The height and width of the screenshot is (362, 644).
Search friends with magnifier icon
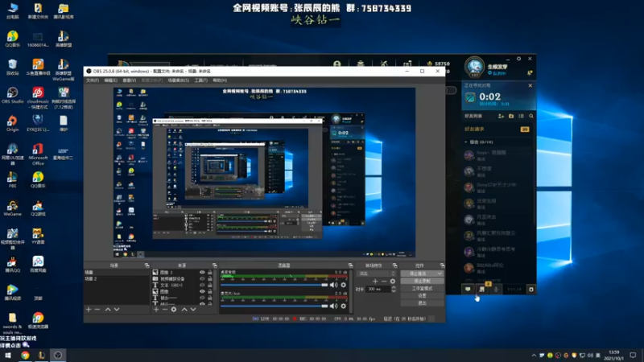click(x=531, y=116)
